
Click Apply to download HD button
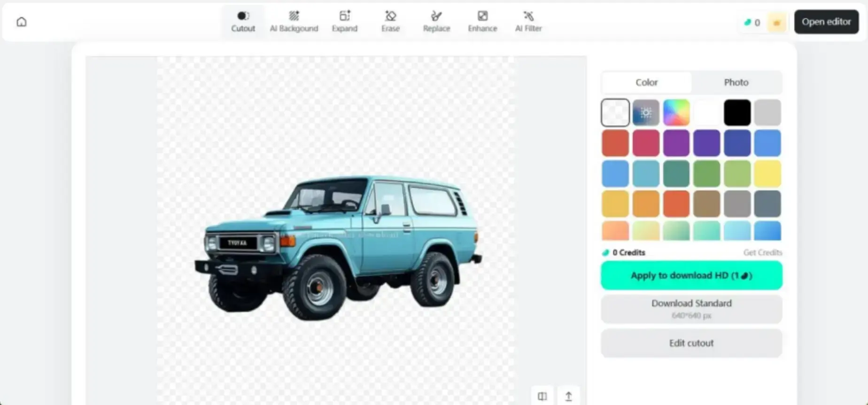691,275
